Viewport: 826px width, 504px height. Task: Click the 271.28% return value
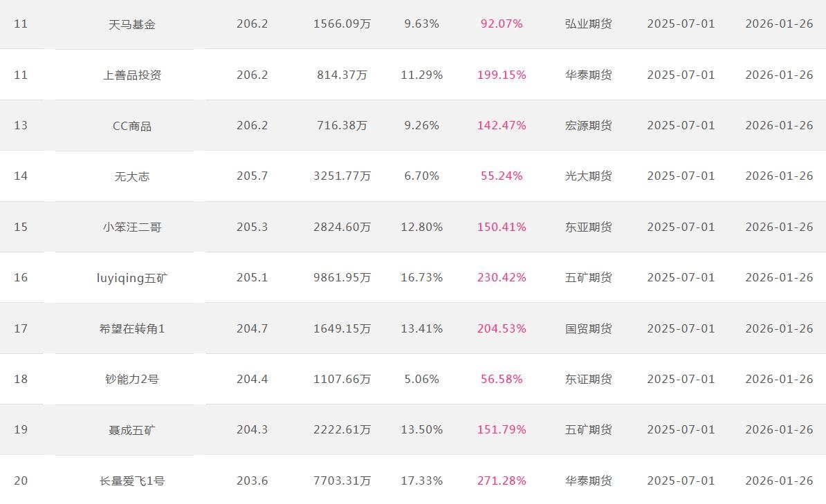[x=502, y=480]
